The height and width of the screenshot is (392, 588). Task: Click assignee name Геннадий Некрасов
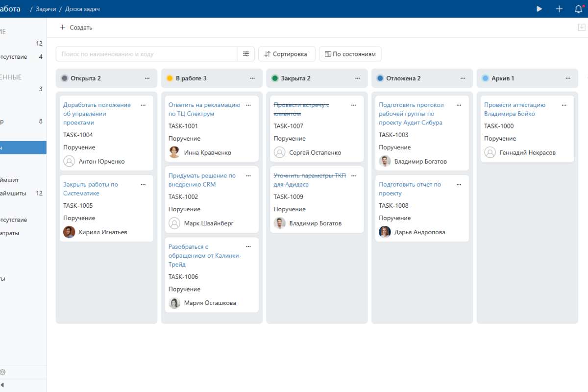(x=528, y=152)
